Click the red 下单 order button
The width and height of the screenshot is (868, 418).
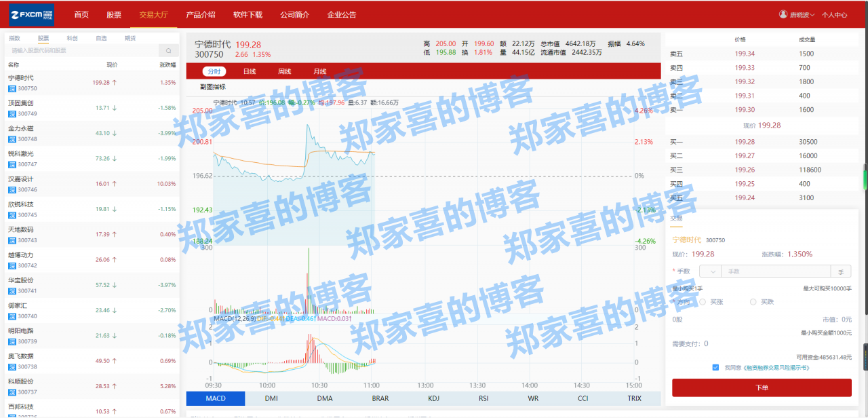point(762,387)
